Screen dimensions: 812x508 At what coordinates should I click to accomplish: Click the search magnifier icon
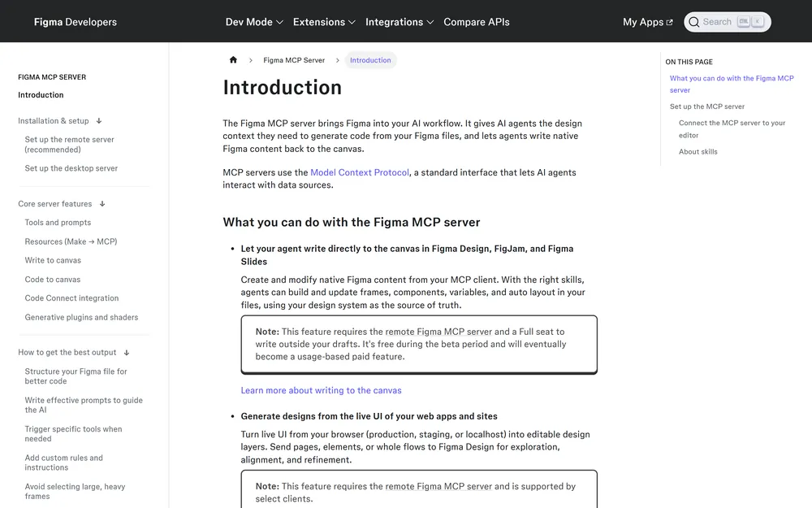point(694,22)
